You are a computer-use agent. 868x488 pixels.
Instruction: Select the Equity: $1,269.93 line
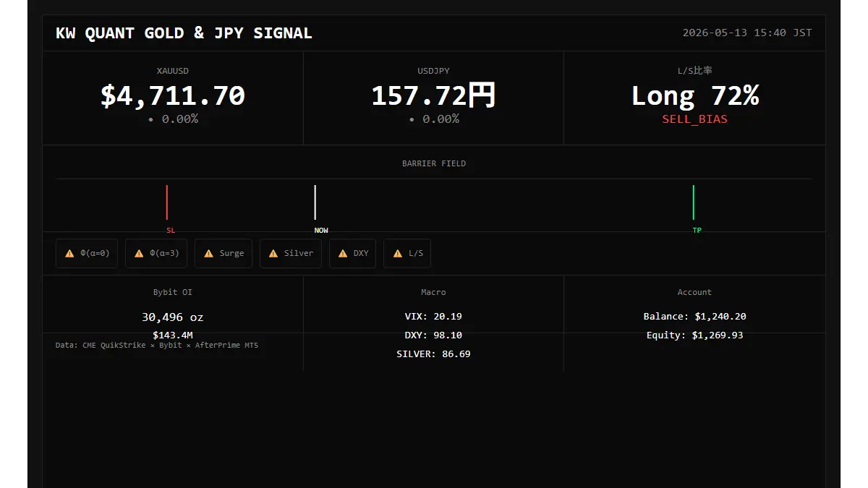coord(694,335)
